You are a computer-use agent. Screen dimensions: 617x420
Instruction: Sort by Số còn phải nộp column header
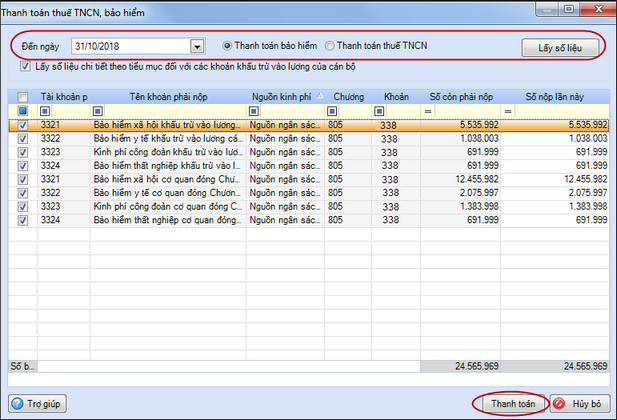461,97
